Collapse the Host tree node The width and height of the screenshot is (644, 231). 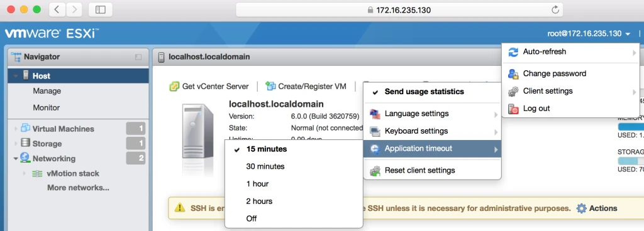click(x=16, y=76)
